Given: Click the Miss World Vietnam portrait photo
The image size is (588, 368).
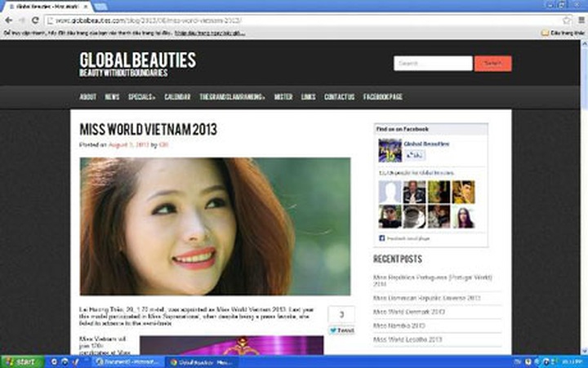Looking at the screenshot, I should click(216, 226).
